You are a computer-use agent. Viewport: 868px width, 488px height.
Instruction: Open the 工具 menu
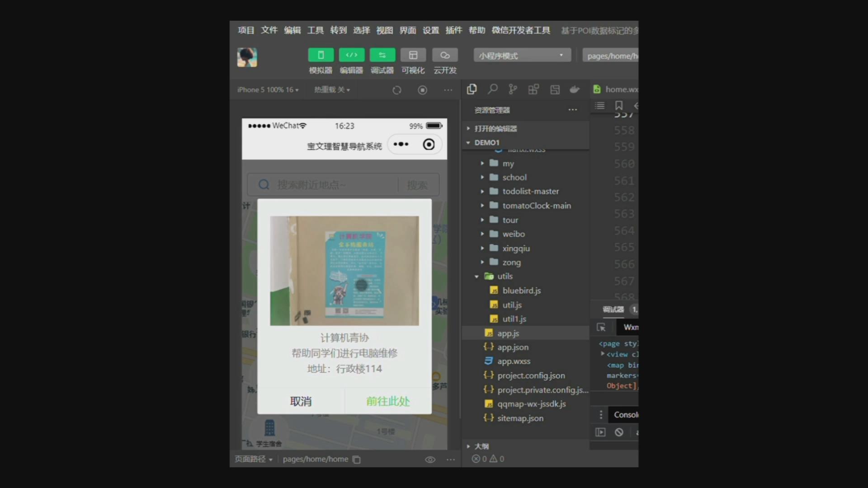315,30
